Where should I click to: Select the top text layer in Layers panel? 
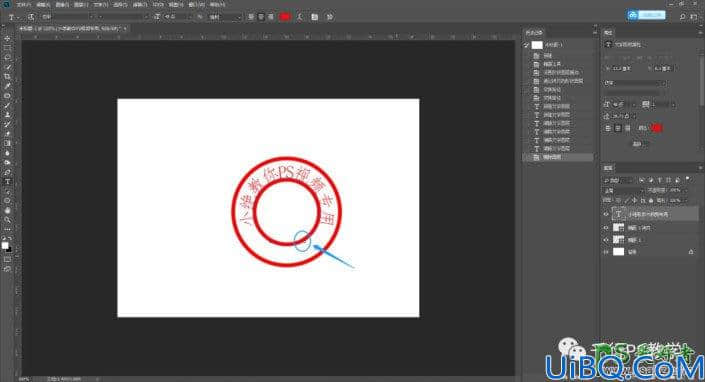[x=650, y=214]
